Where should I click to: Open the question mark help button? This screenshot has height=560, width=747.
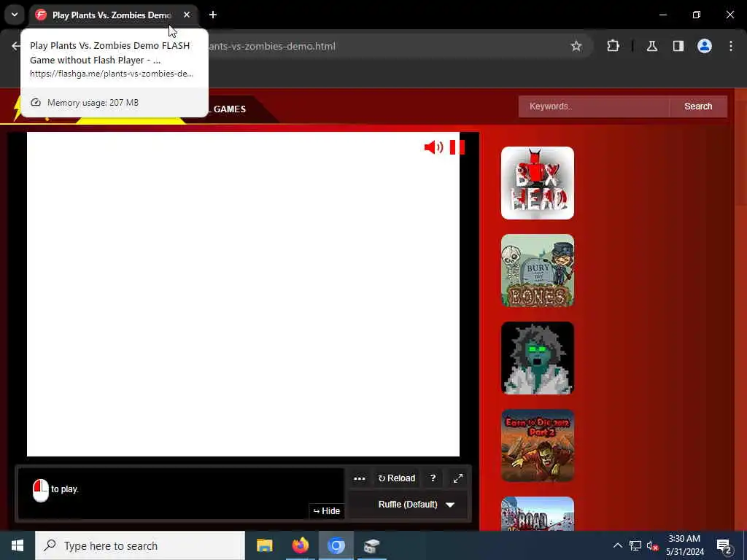coord(433,478)
